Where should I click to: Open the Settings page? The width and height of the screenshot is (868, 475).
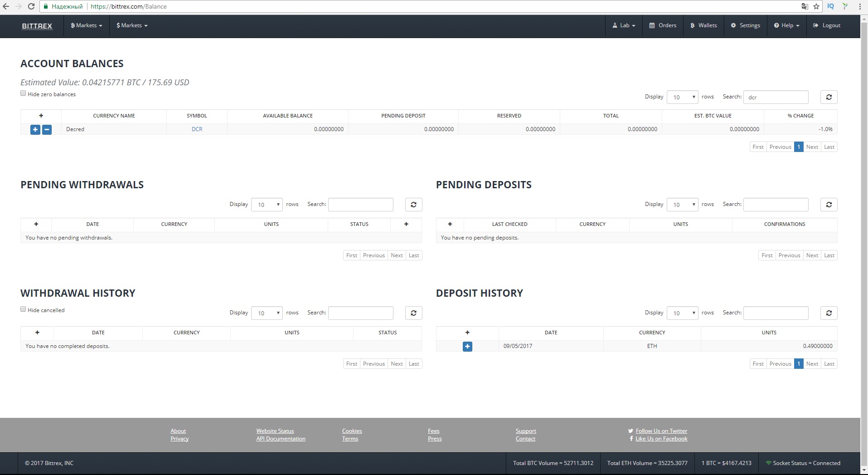pyautogui.click(x=746, y=25)
